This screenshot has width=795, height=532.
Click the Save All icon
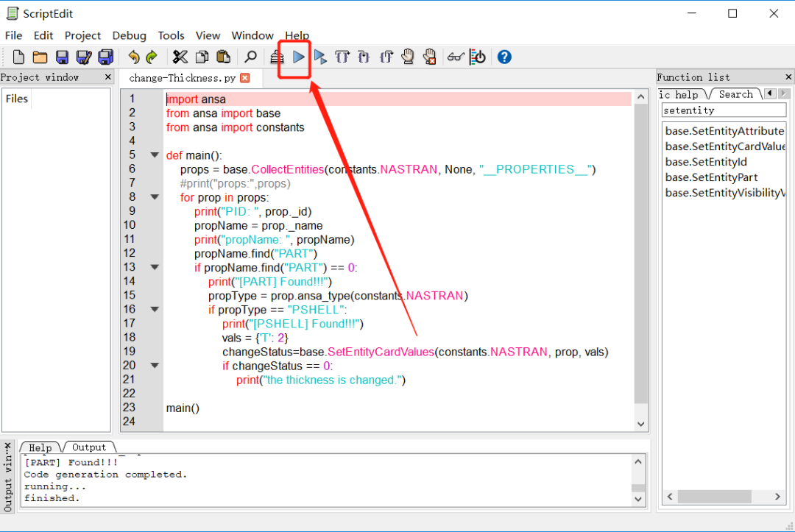click(105, 57)
